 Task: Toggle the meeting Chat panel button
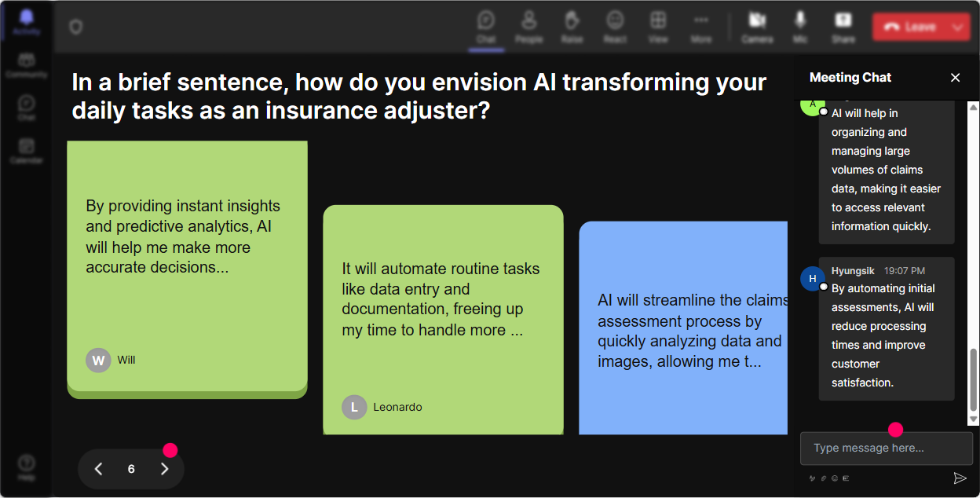[486, 27]
